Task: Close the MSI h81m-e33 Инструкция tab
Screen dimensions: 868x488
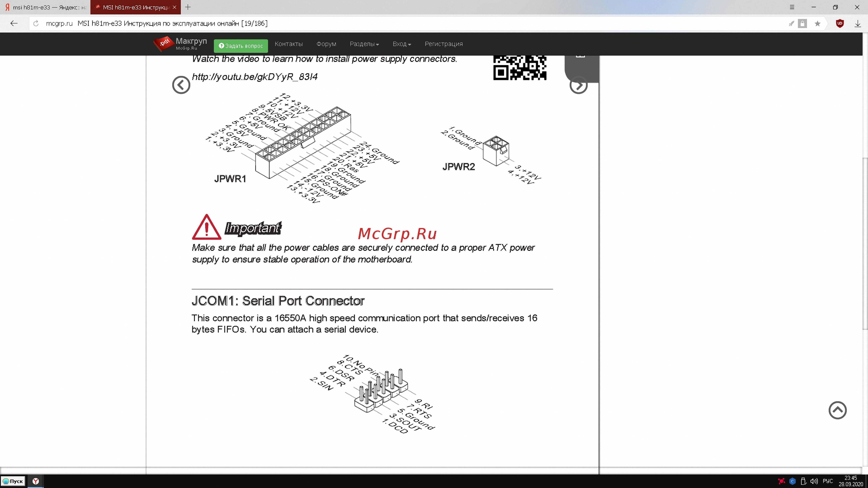Action: tap(175, 7)
